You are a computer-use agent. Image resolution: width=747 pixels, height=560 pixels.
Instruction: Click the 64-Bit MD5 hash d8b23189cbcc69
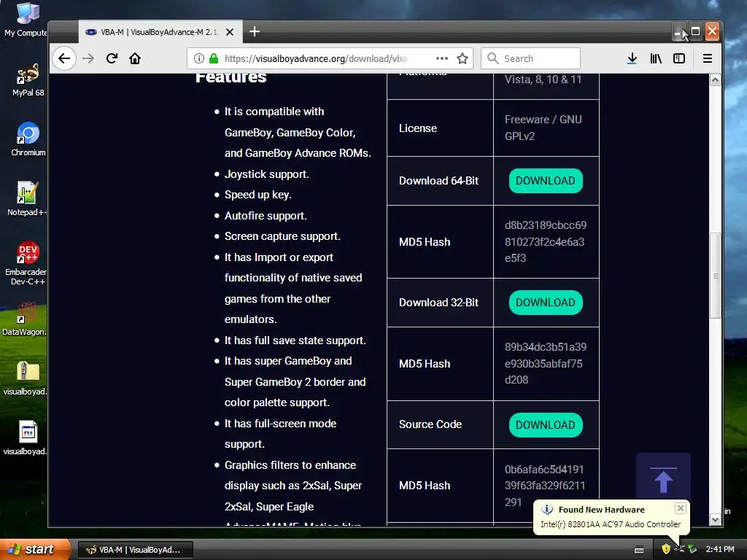pos(546,241)
